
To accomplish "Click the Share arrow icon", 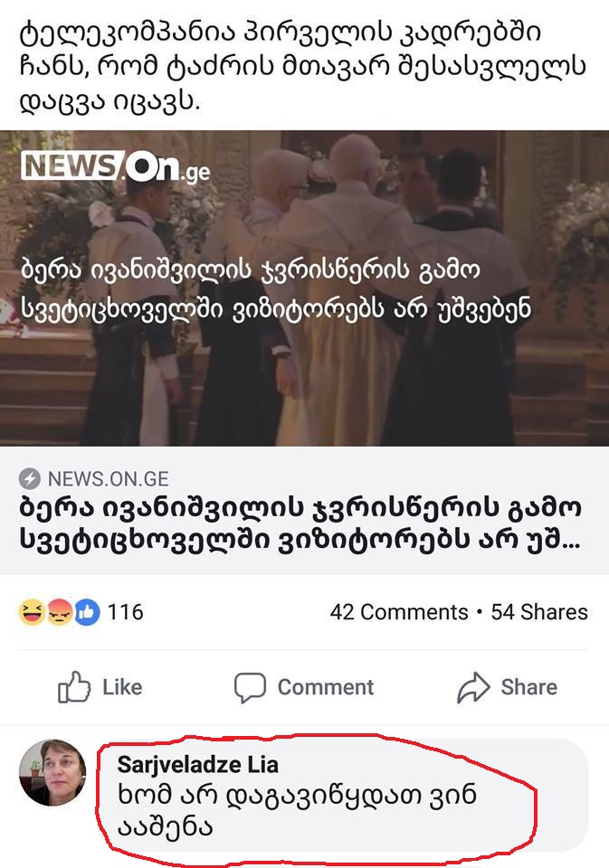I will click(x=473, y=687).
